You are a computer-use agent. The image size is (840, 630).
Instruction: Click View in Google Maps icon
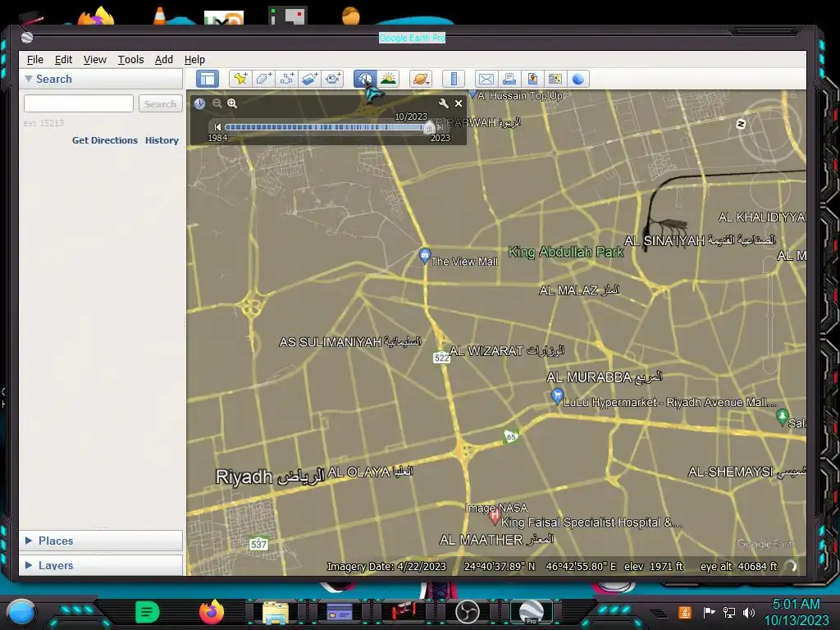pyautogui.click(x=555, y=80)
